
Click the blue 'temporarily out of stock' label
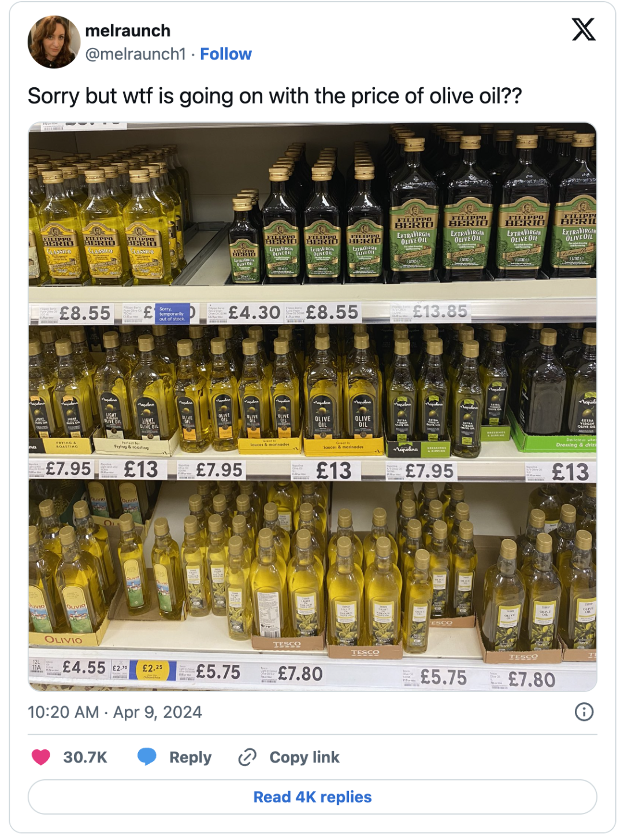[172, 313]
